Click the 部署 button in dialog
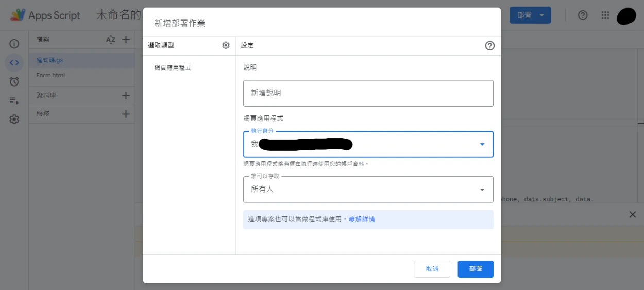Viewport: 644px width, 290px height. coord(476,269)
